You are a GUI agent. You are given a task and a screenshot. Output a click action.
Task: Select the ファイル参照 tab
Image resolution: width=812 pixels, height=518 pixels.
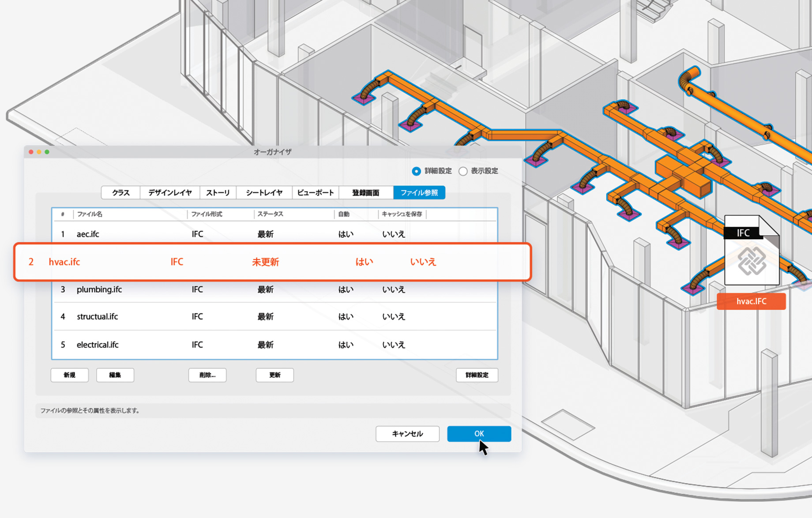pos(419,192)
